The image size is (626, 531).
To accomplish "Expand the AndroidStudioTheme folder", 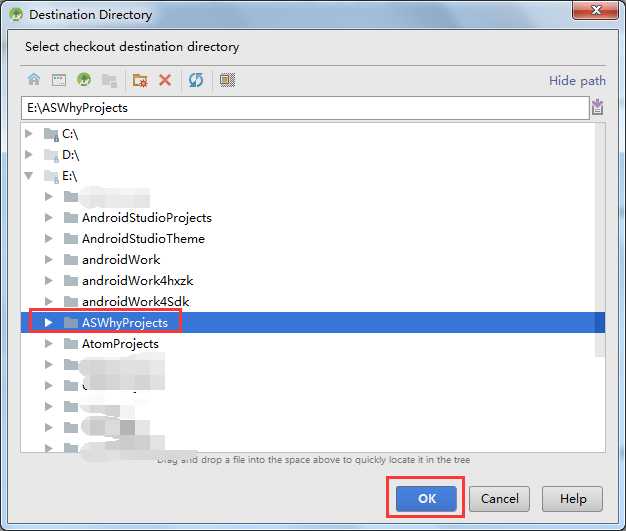I will [49, 238].
